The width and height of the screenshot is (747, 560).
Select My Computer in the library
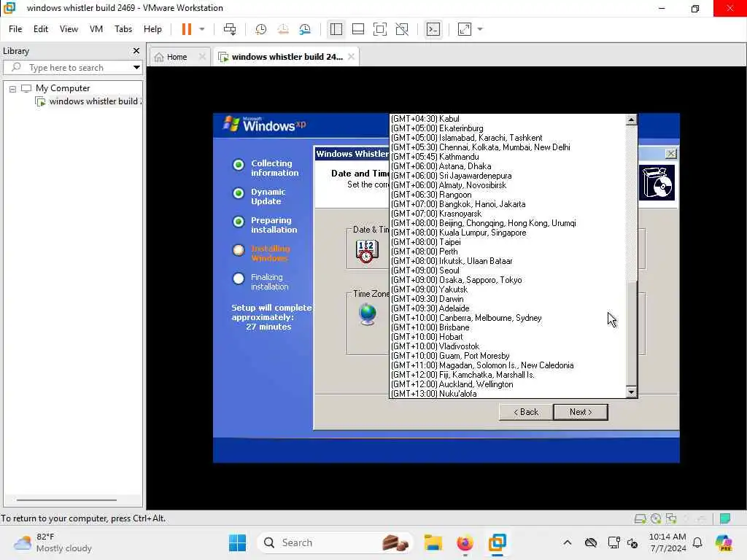(63, 88)
